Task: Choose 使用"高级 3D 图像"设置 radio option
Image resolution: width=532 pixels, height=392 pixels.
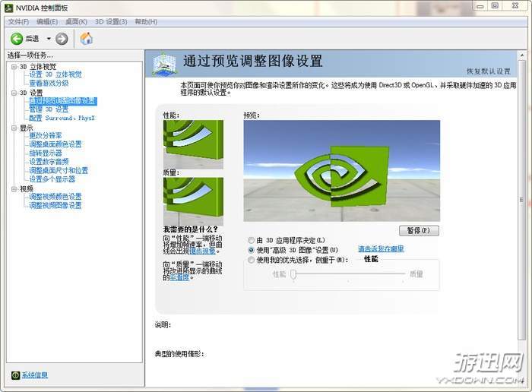Action: [252, 250]
